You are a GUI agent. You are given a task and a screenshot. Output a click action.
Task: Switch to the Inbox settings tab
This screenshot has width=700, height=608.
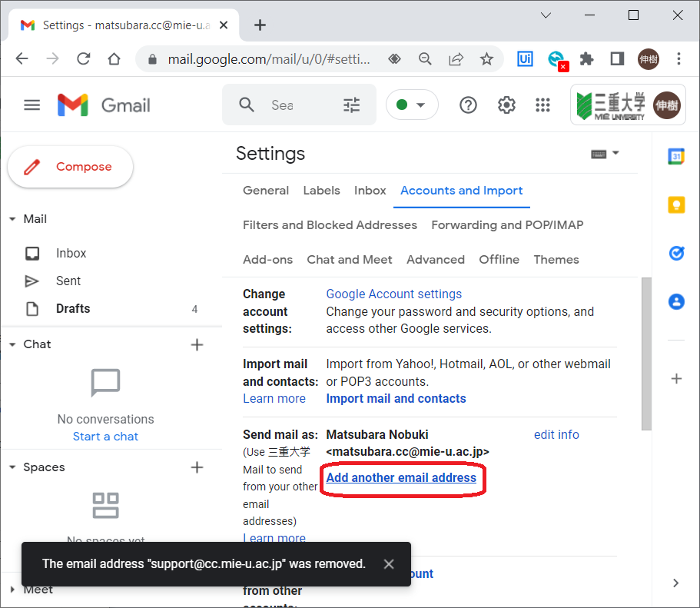[x=370, y=191]
